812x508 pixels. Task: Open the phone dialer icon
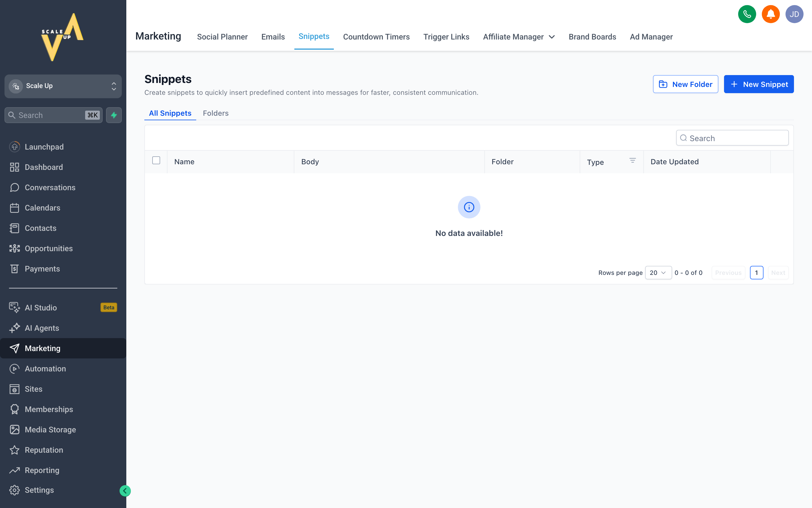tap(747, 14)
